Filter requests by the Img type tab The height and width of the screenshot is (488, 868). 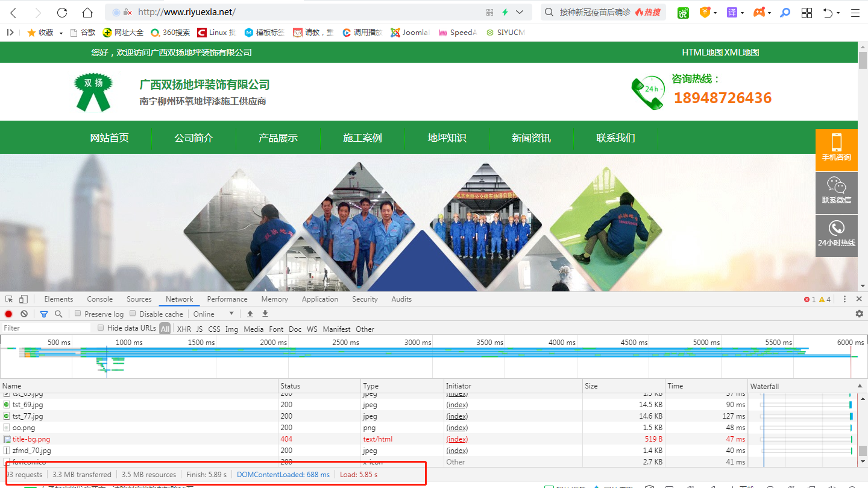click(x=231, y=329)
